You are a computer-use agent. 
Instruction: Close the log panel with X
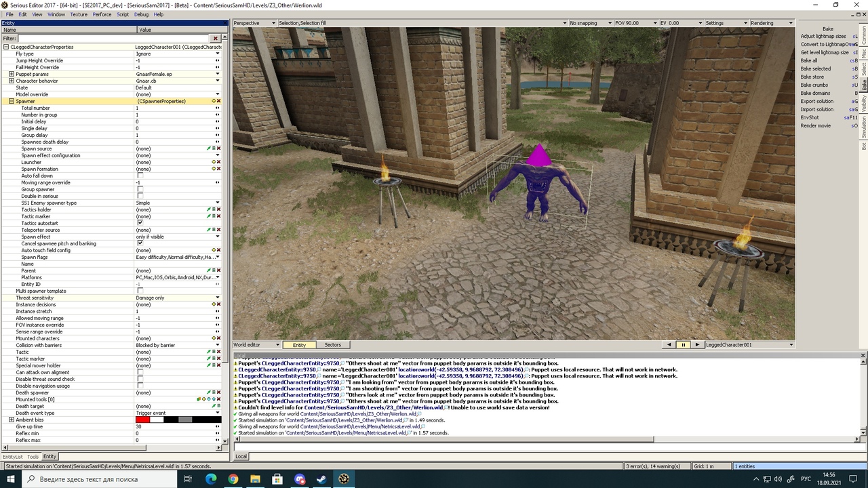(x=863, y=355)
